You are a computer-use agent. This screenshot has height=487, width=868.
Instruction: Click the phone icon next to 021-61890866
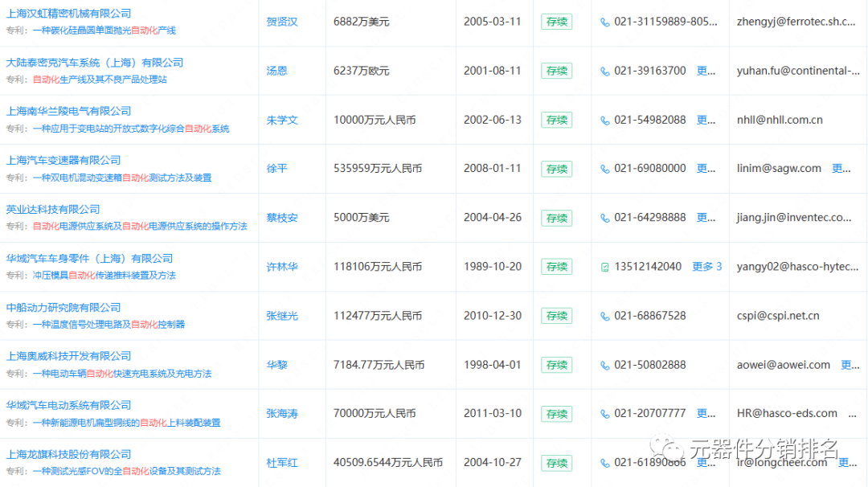click(x=605, y=463)
